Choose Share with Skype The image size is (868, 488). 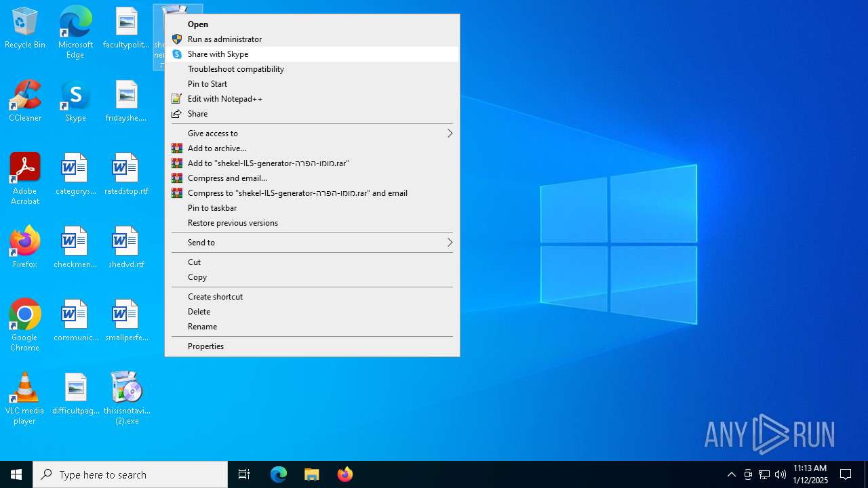[x=312, y=54]
